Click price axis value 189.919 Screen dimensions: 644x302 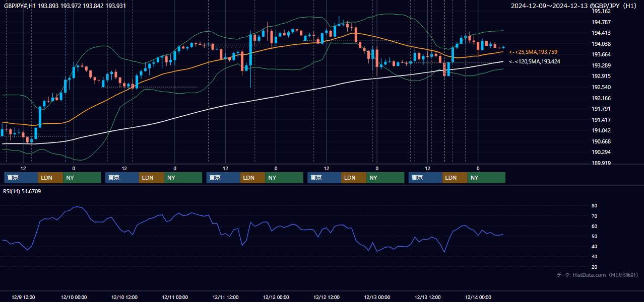pyautogui.click(x=601, y=163)
